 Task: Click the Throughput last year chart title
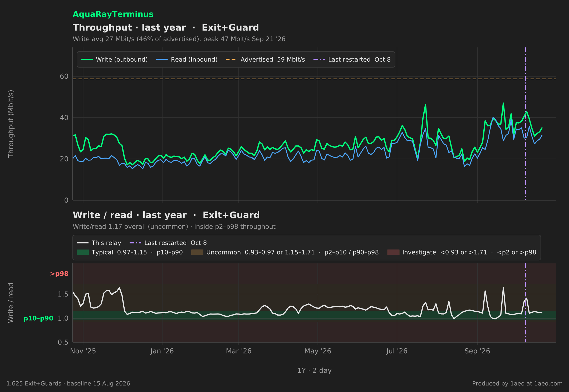pyautogui.click(x=166, y=28)
